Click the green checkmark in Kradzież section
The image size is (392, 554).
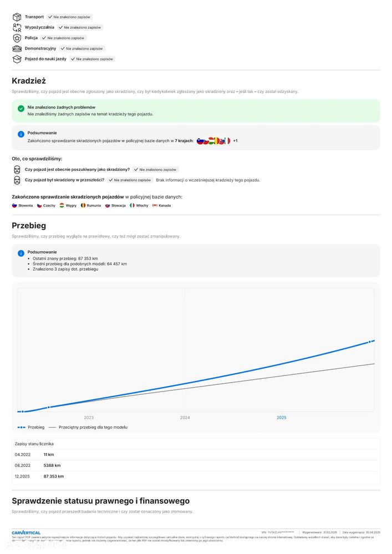pyautogui.click(x=21, y=109)
